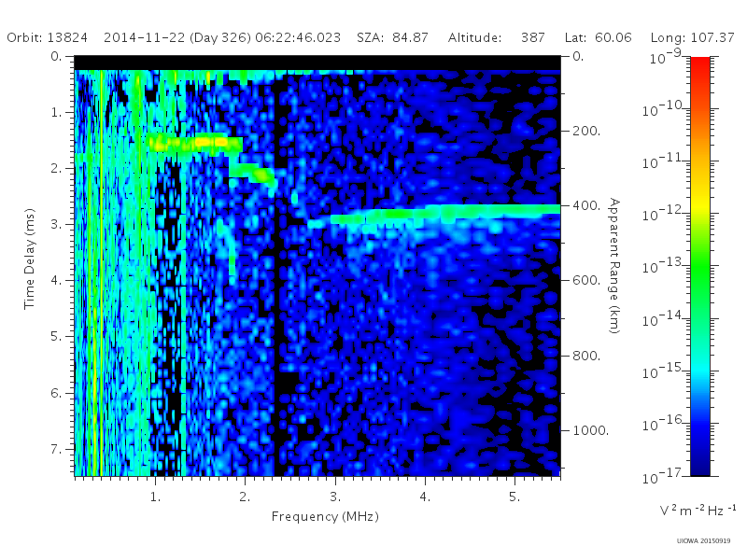The height and width of the screenshot is (560, 747).
Task: Click frequency tick label '1.'
Action: [x=155, y=497]
